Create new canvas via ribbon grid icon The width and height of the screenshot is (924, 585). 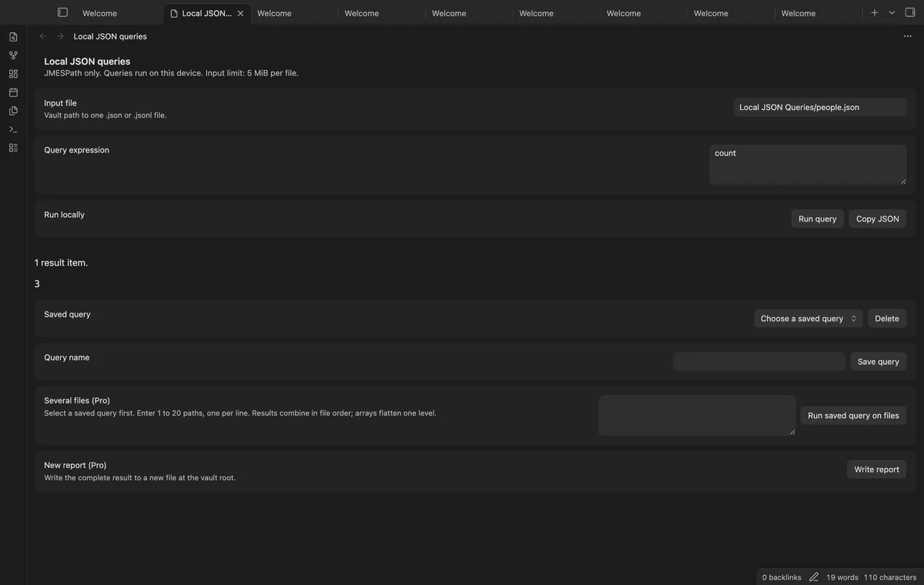point(13,74)
